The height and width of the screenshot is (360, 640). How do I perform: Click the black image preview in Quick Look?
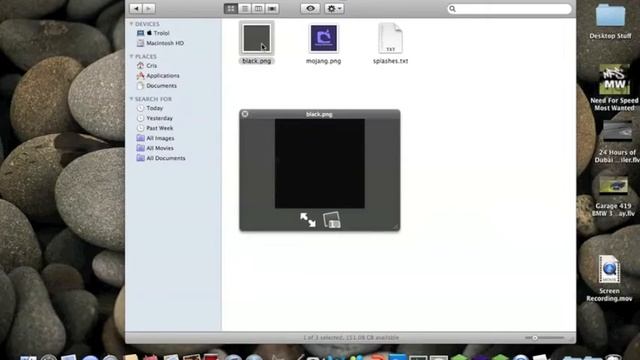point(320,164)
